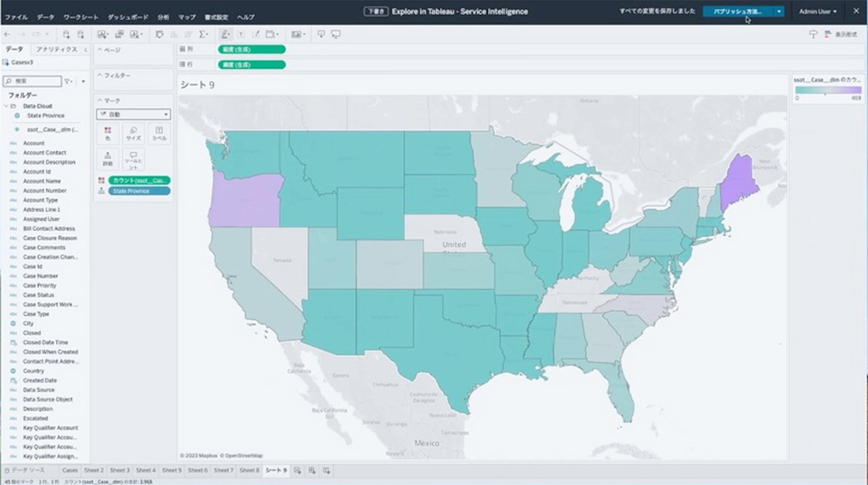Screen dimensions: 868x485
Task: Click the undo arrow in the toolbar
Action: pos(8,35)
